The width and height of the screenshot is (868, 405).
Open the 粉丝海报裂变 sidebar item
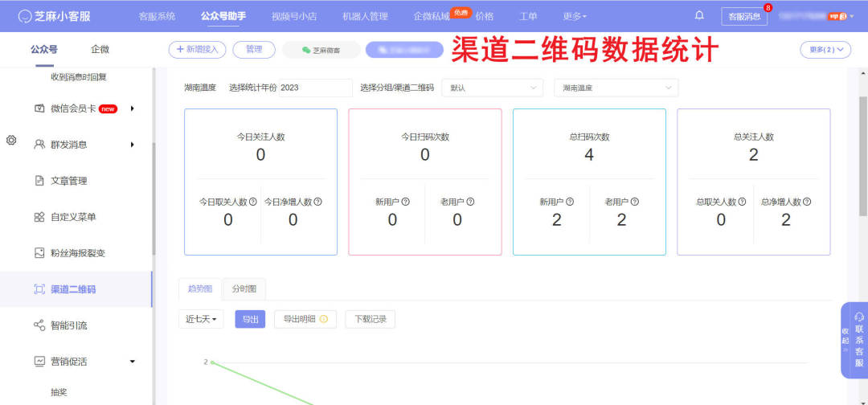pos(76,253)
